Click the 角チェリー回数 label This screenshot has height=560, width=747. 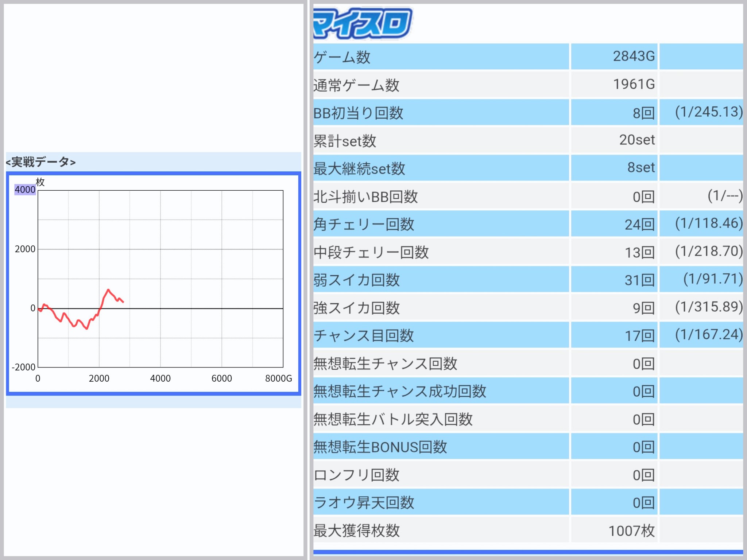pyautogui.click(x=364, y=224)
